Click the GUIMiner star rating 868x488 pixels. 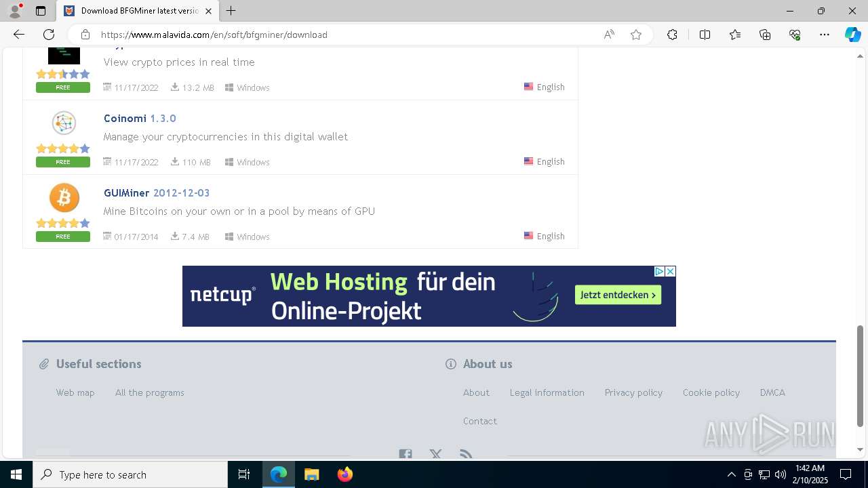tap(63, 223)
